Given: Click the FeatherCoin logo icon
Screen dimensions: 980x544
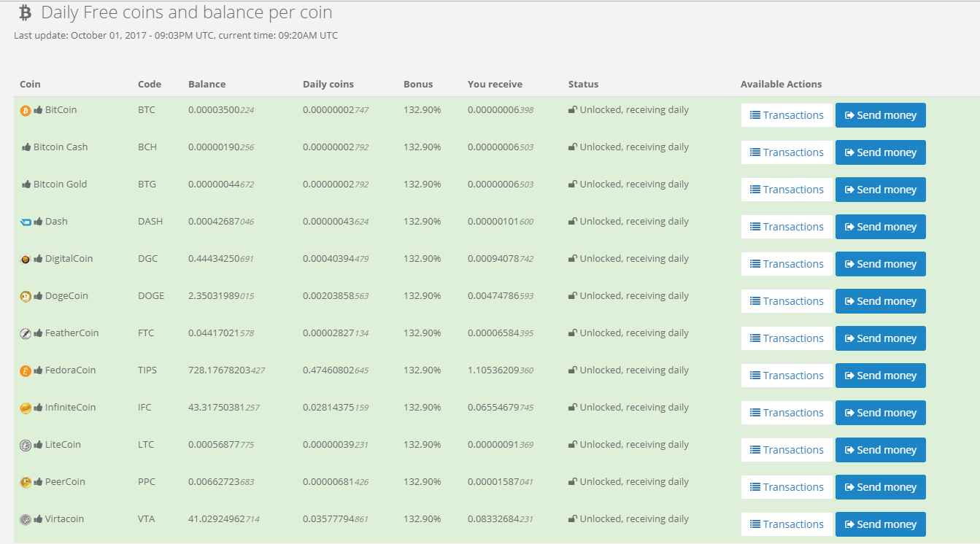Looking at the screenshot, I should coord(26,334).
